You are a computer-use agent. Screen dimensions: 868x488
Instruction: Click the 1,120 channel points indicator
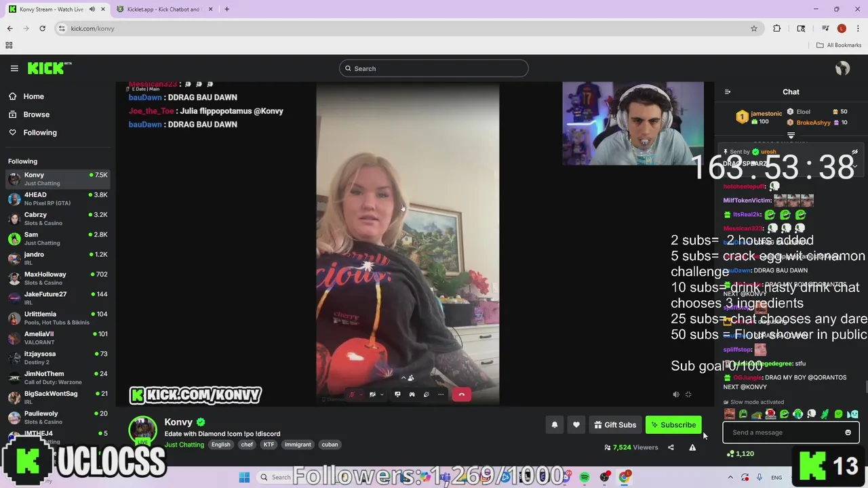pos(740,453)
